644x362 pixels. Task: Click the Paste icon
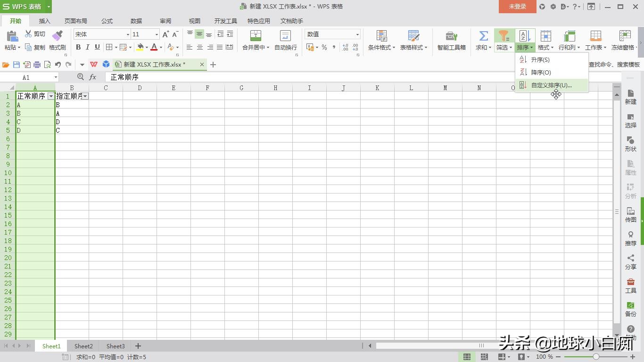pyautogui.click(x=12, y=36)
